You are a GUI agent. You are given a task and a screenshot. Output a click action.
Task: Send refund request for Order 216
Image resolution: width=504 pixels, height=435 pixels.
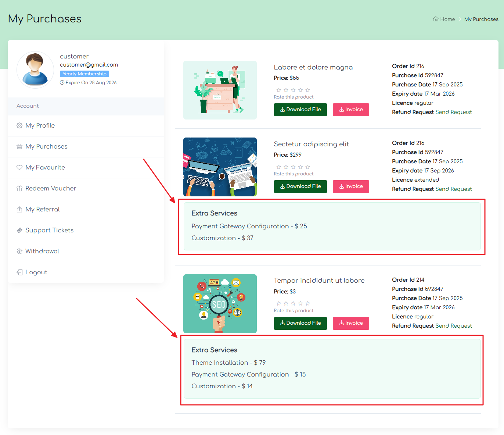454,112
